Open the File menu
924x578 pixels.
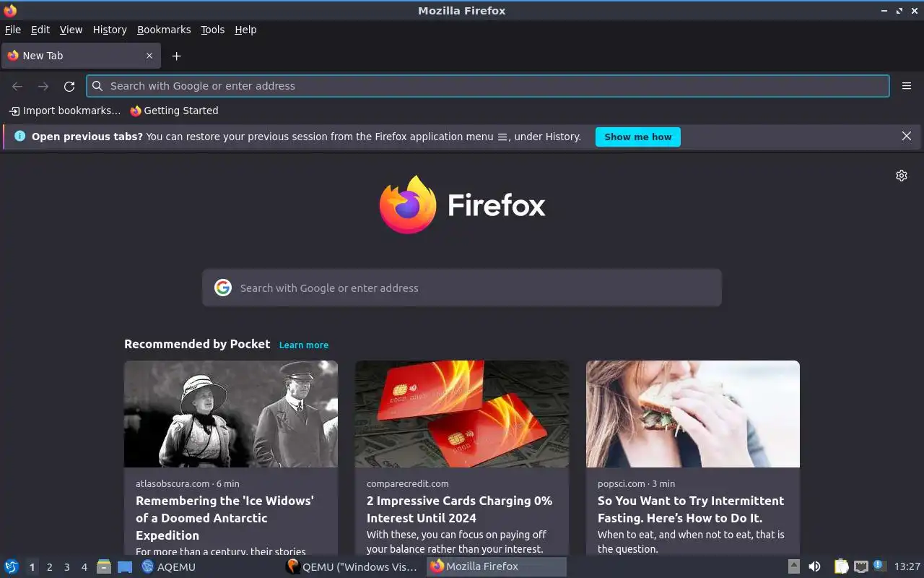pos(13,30)
